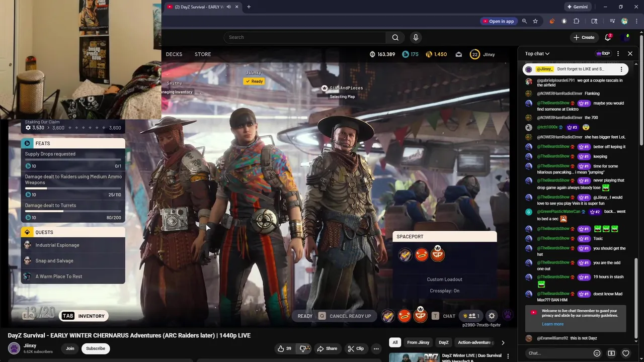This screenshot has height=362, width=644.
Task: Open the in-game STORE tab
Action: pos(203,54)
